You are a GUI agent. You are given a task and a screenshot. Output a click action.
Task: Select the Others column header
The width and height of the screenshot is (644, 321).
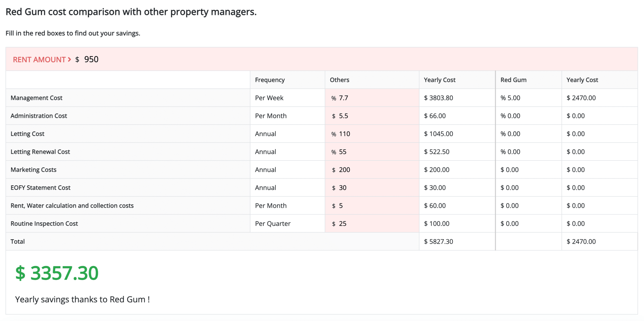(339, 80)
